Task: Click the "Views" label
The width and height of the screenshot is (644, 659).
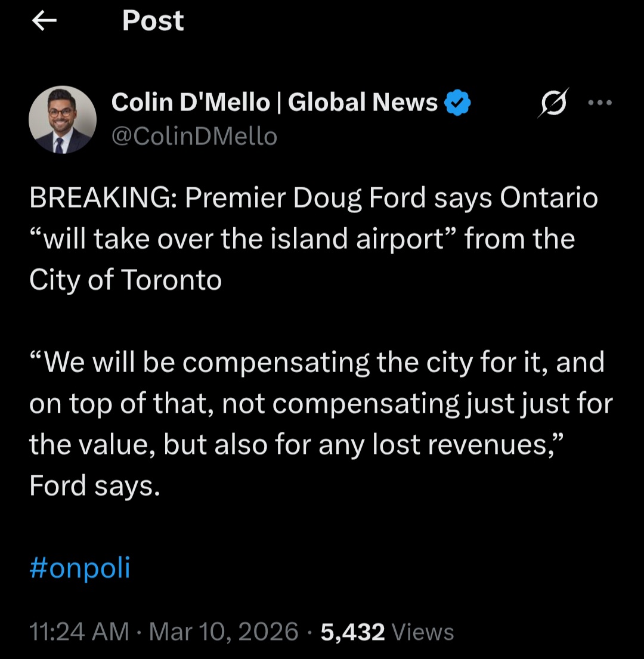Action: click(425, 632)
